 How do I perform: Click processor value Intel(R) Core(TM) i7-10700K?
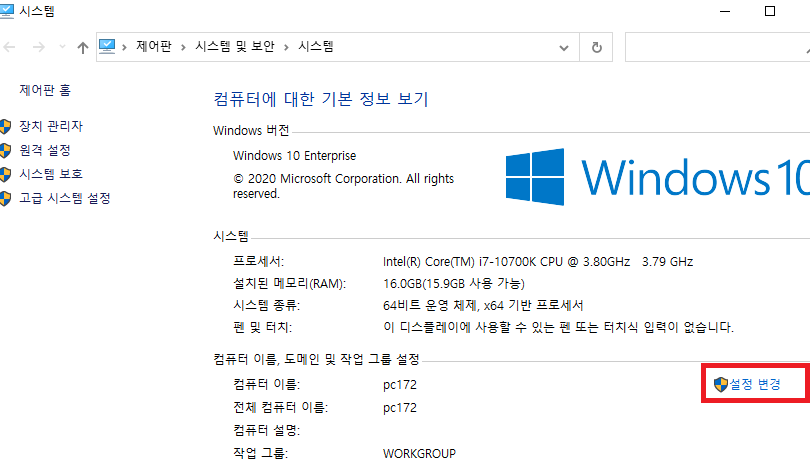coord(538,262)
